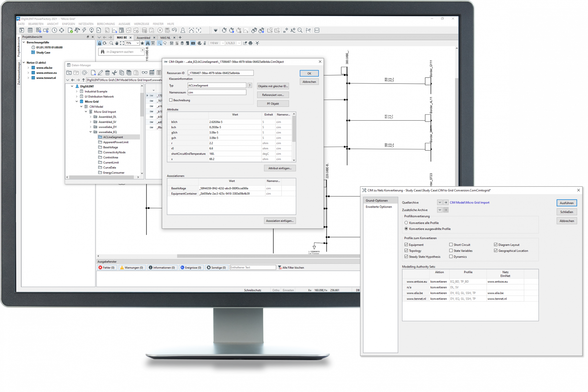Click the undo arrow in main toolbar
588x392 pixels.
[x=174, y=30]
